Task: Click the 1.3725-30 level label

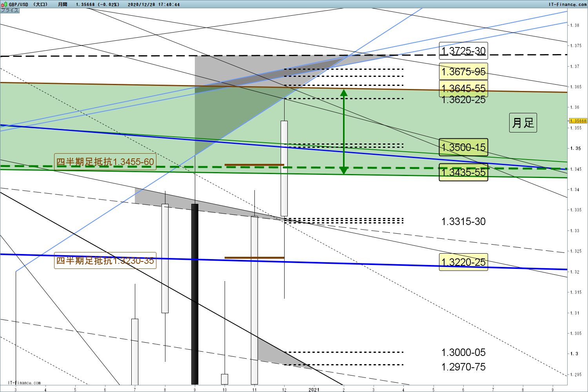Action: pyautogui.click(x=463, y=51)
